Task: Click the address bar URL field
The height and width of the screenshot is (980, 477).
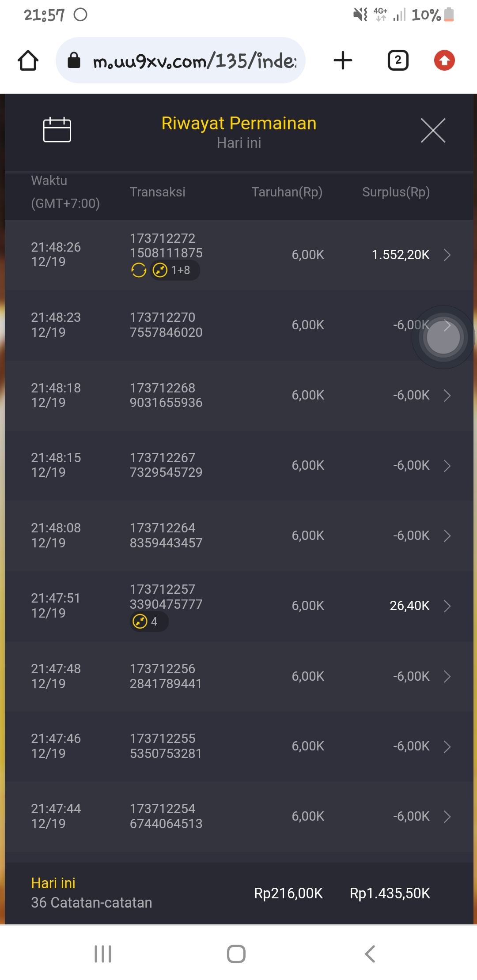Action: pos(194,60)
